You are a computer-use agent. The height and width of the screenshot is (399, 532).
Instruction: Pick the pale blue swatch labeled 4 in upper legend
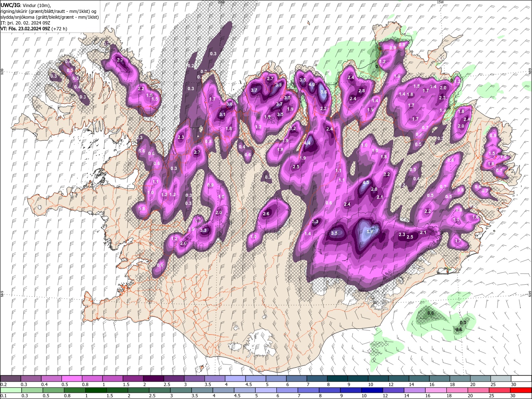click(235, 379)
